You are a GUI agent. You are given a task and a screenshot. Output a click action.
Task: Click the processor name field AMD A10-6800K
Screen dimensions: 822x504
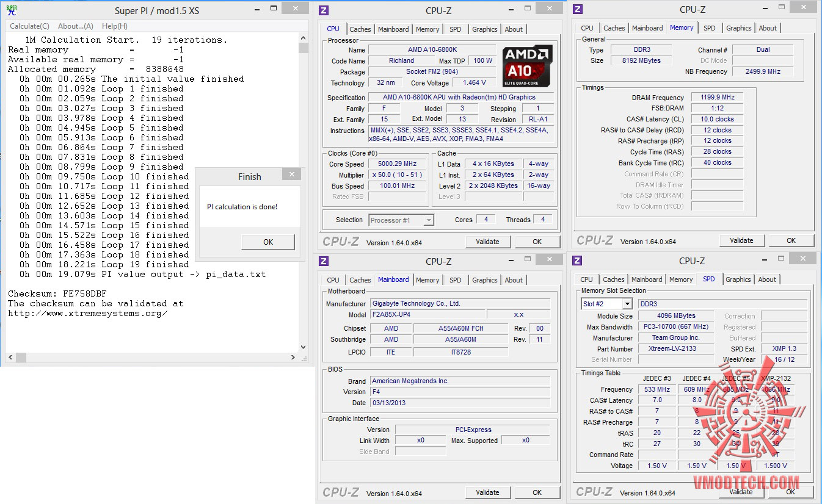click(432, 49)
